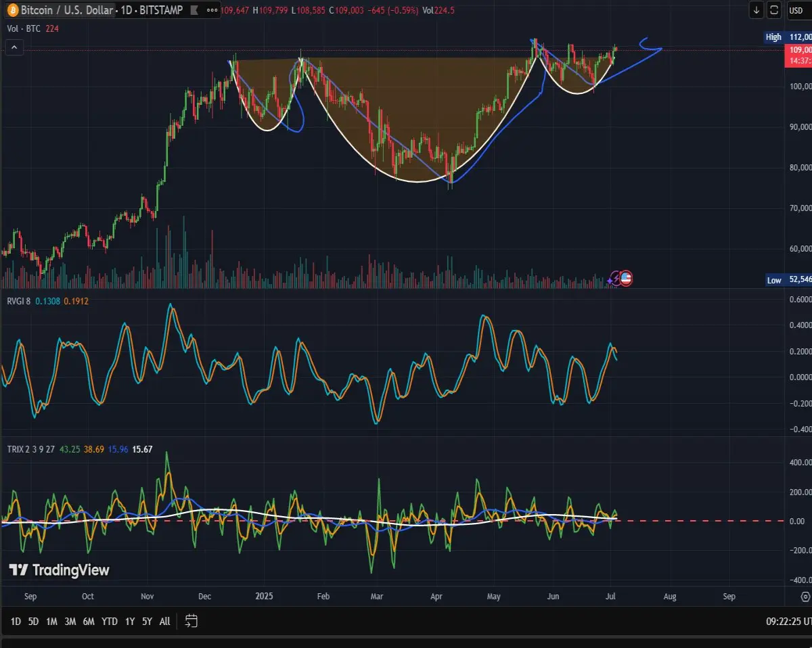Click the Aug label on time axis

coord(669,597)
